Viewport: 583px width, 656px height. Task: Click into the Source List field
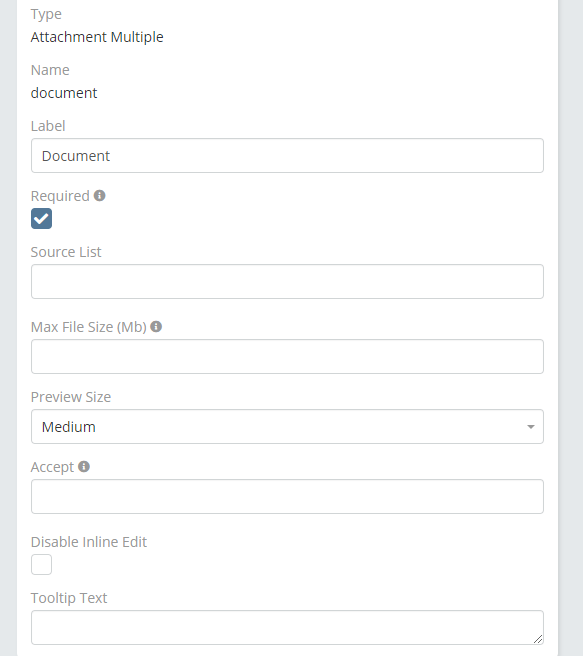[x=287, y=282]
